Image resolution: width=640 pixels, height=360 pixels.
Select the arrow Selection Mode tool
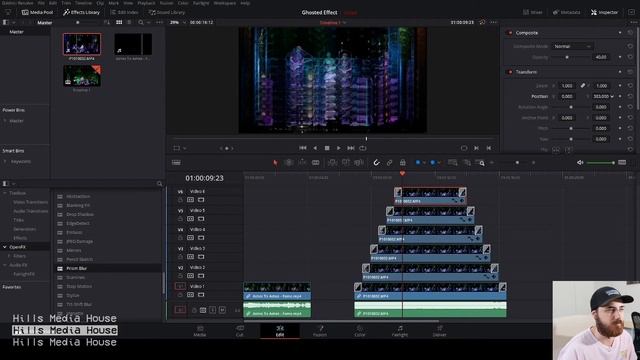(275, 162)
